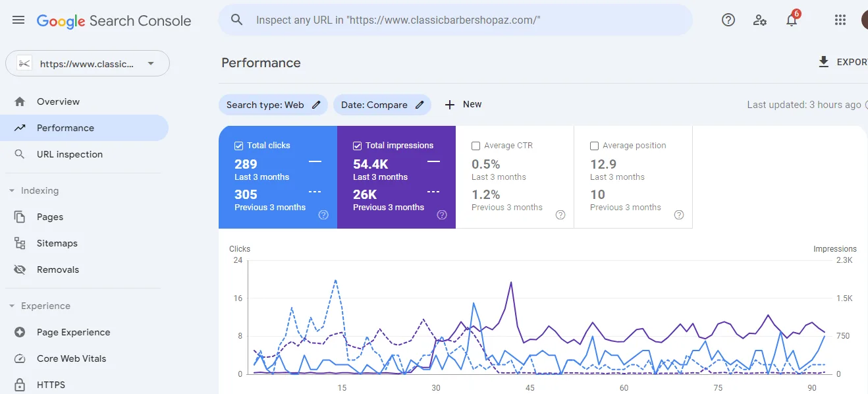
Task: Open help icon on Average position card
Action: tap(679, 215)
